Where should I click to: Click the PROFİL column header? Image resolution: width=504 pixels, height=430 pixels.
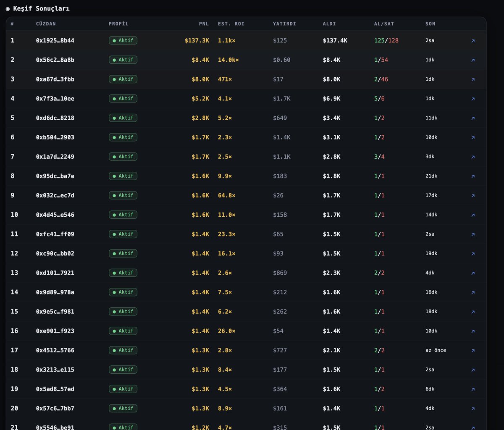coord(118,24)
